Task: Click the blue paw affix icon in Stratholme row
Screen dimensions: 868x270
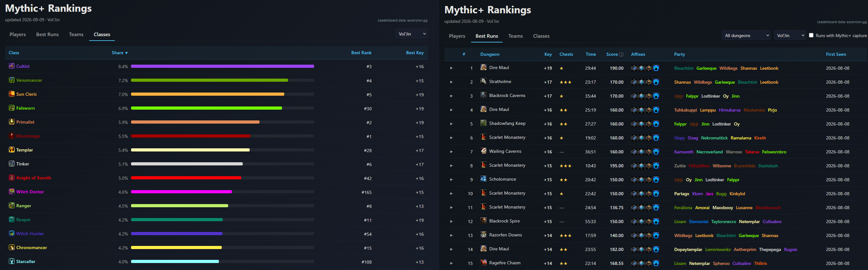Action: 656,82
